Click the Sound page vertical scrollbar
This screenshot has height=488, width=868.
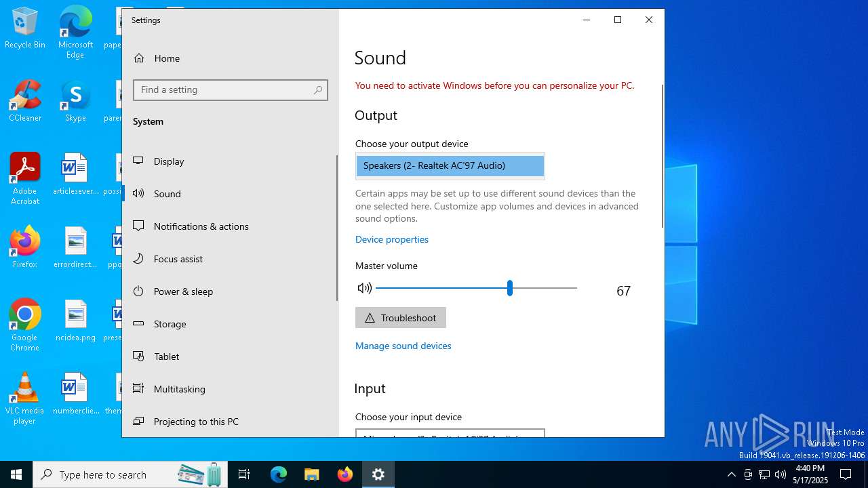[x=662, y=157]
